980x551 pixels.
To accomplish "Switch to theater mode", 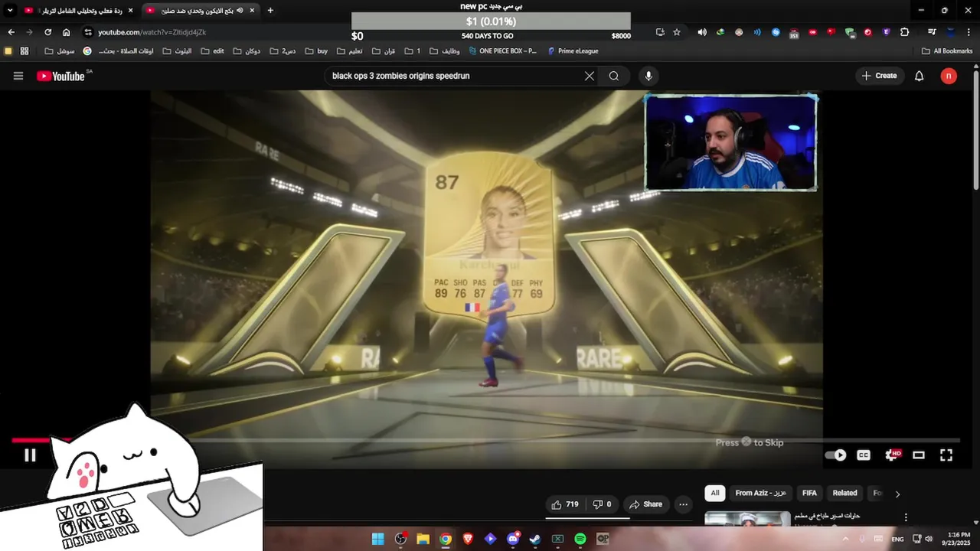I will pyautogui.click(x=919, y=455).
